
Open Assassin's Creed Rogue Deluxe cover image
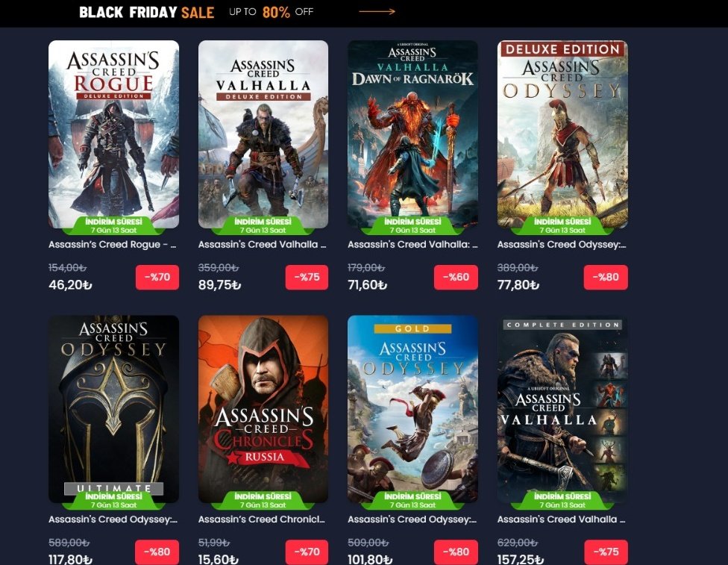pos(113,134)
